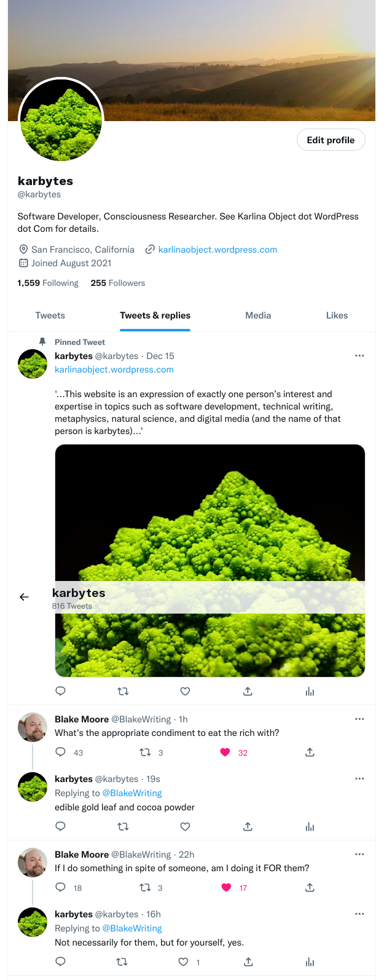Unlike Blake Moore's condiment tweet with 32 likes
Image resolution: width=387 pixels, height=980 pixels.
tap(225, 752)
